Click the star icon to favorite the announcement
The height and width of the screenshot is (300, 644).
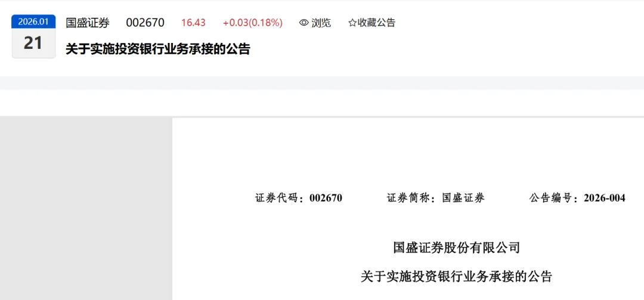click(x=352, y=23)
